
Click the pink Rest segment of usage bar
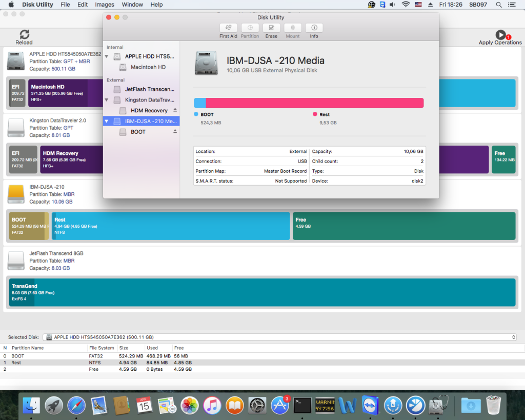point(315,103)
